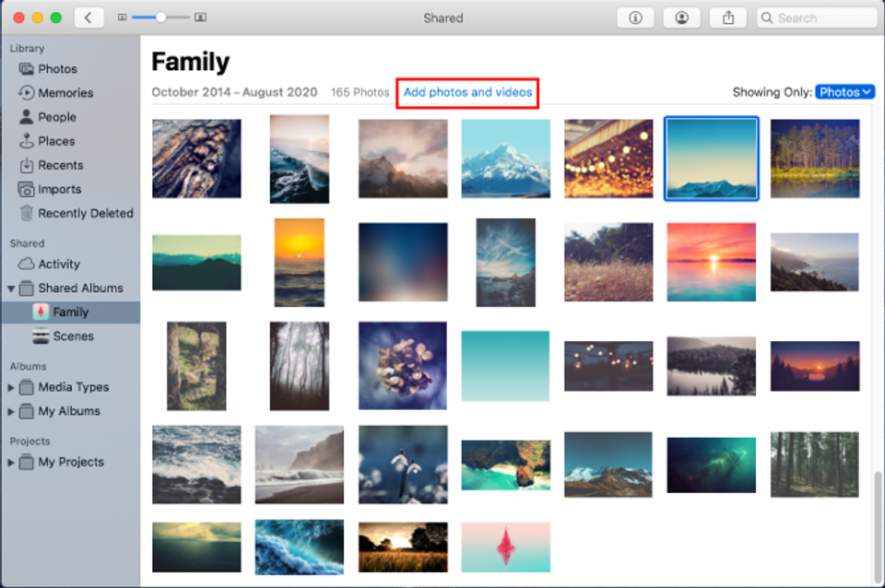Viewport: 885px width, 588px height.
Task: Click the vertical scrollbar thumb
Action: coord(878,527)
